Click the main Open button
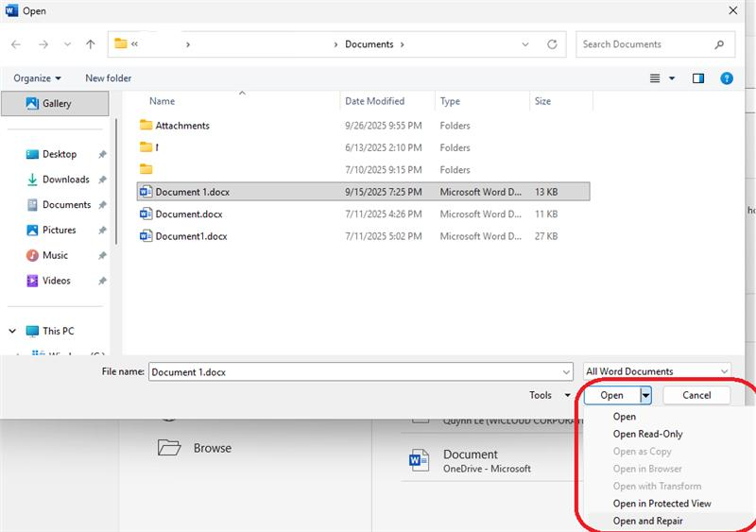Image resolution: width=756 pixels, height=532 pixels. [611, 395]
